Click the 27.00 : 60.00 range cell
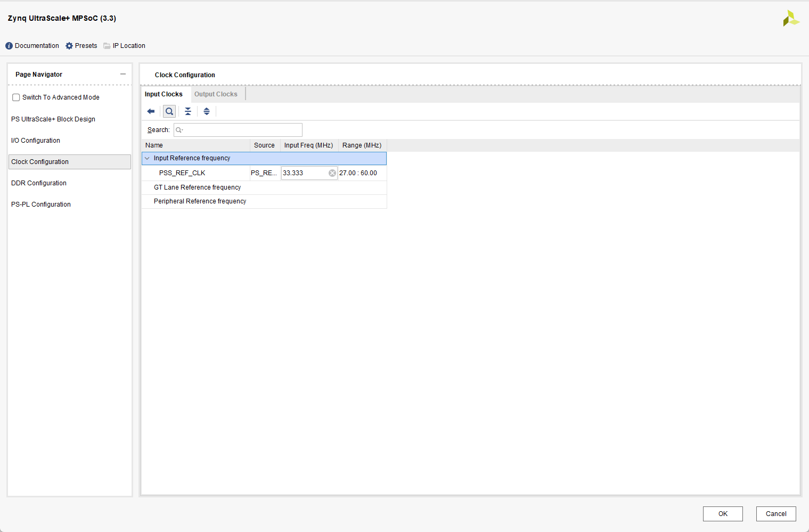 [x=362, y=173]
